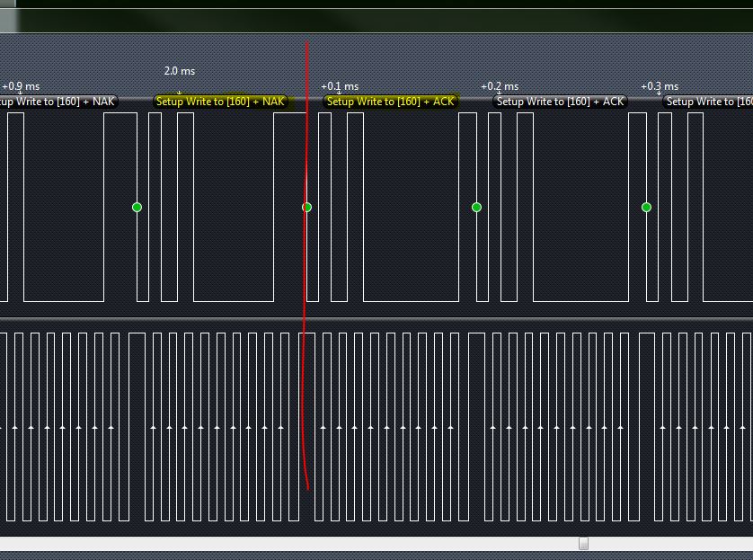
Task: Grab the horizontal scrollbar thumb at bottom
Action: [x=583, y=543]
